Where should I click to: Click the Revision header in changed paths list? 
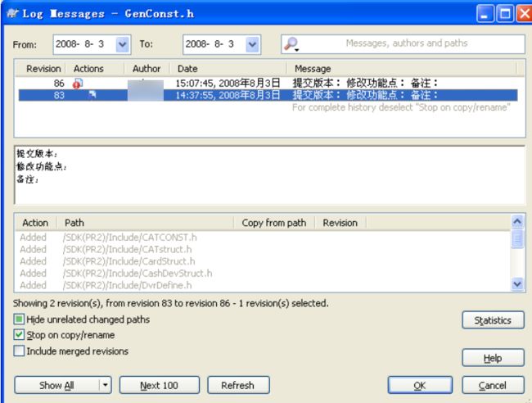pyautogui.click(x=340, y=223)
